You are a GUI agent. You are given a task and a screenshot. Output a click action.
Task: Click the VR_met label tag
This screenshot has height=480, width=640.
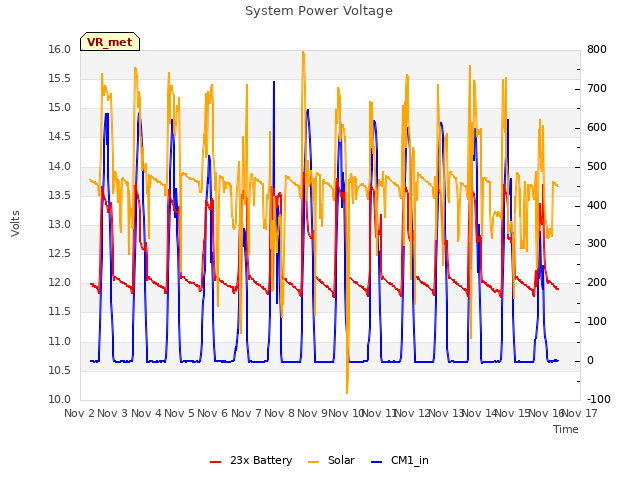point(110,42)
